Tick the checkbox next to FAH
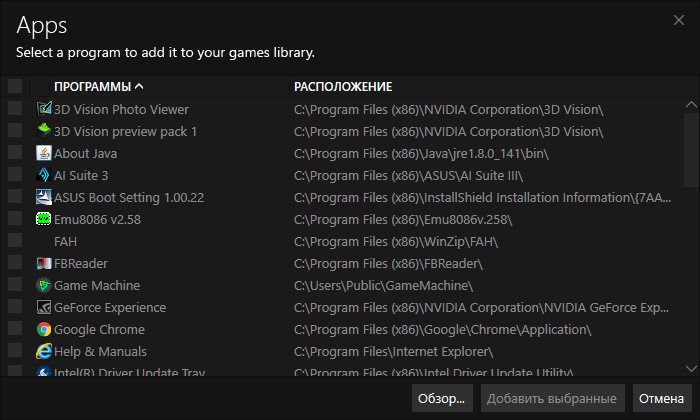Viewport: 700px width, 420px height. pyautogui.click(x=15, y=240)
